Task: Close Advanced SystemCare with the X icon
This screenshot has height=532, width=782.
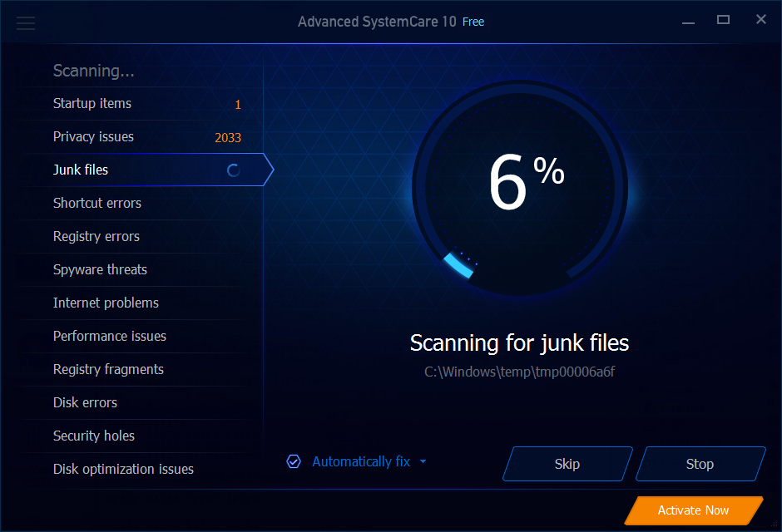Action: [x=760, y=19]
